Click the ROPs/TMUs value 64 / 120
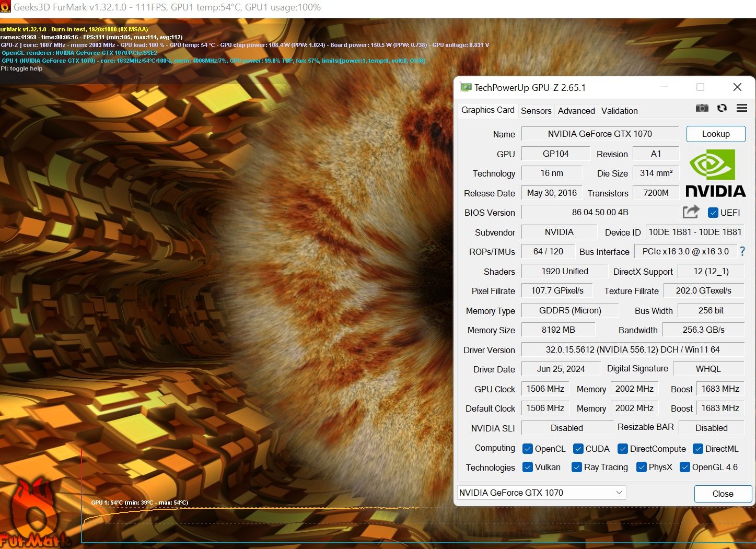The width and height of the screenshot is (756, 549). [x=548, y=251]
